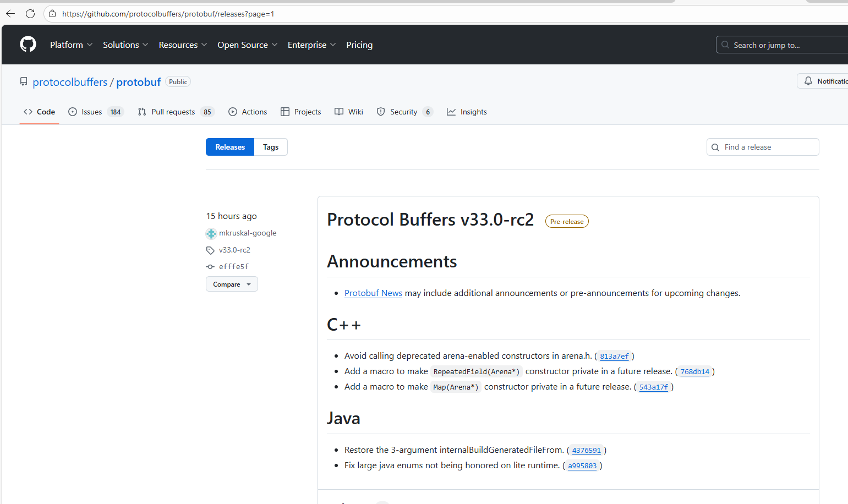Click the Map(Arena*) code text

pyautogui.click(x=456, y=387)
